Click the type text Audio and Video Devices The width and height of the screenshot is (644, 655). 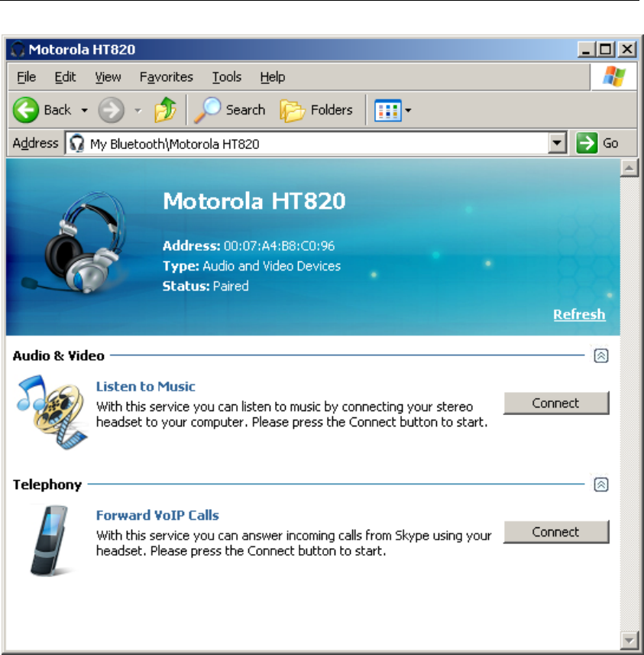tap(271, 266)
